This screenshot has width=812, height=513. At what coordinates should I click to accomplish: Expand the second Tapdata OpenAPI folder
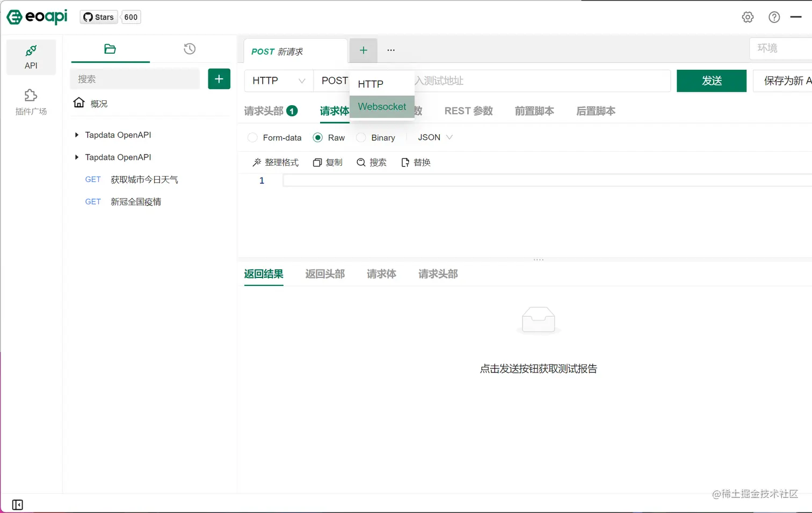[77, 157]
